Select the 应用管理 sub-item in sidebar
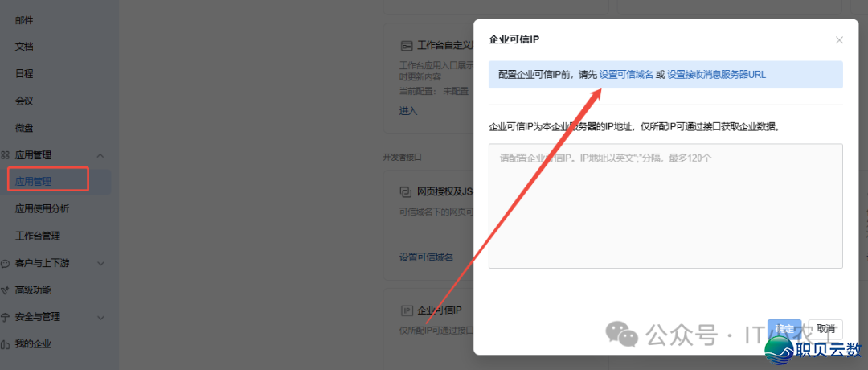Image resolution: width=868 pixels, height=370 pixels. point(33,181)
